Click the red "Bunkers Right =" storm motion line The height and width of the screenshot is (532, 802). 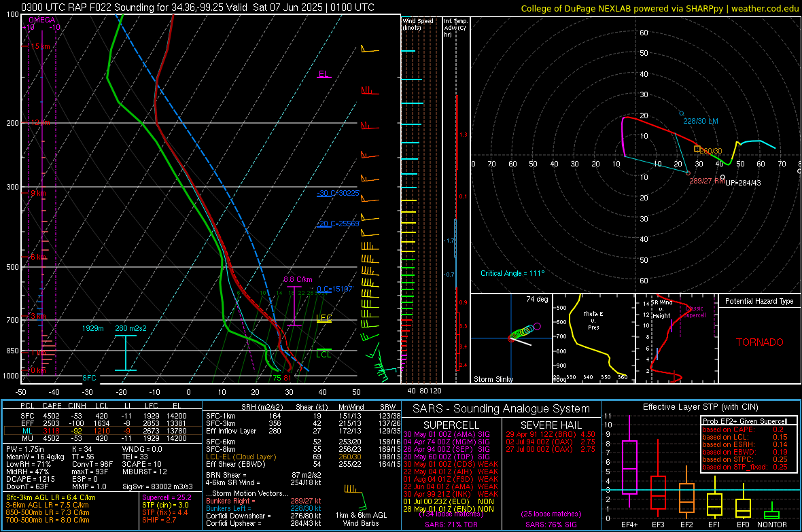click(264, 501)
